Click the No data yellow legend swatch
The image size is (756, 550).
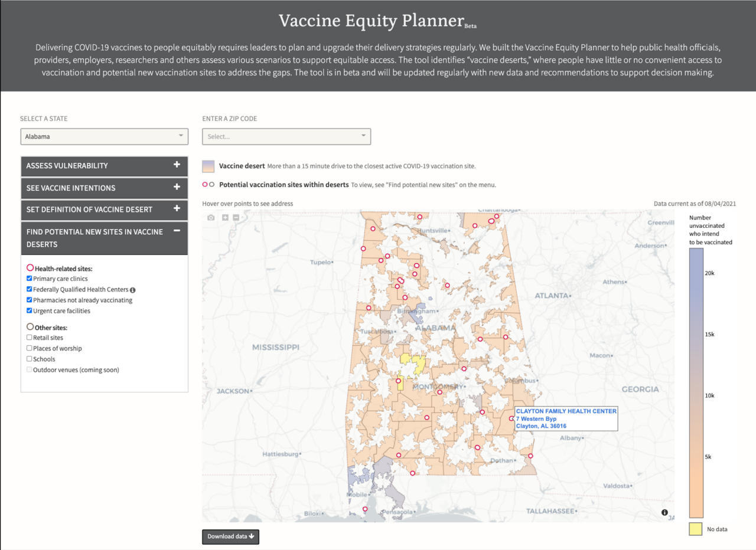click(x=696, y=529)
